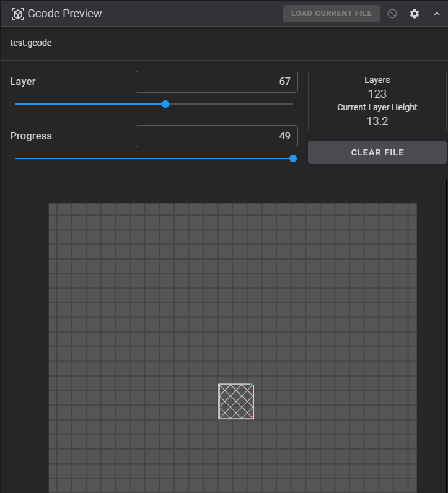Click the Gcode Preview cube icon

[x=17, y=14]
